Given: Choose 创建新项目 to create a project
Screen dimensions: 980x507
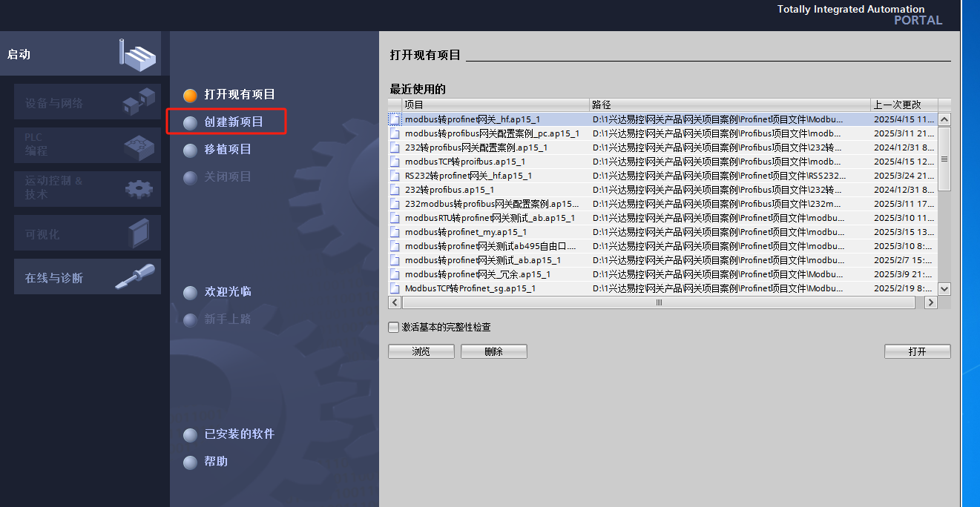Looking at the screenshot, I should 234,122.
